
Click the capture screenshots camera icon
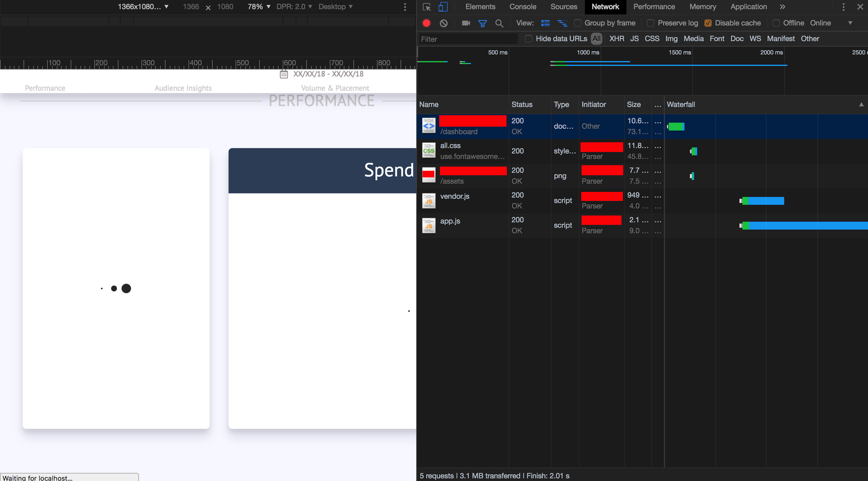pos(466,23)
